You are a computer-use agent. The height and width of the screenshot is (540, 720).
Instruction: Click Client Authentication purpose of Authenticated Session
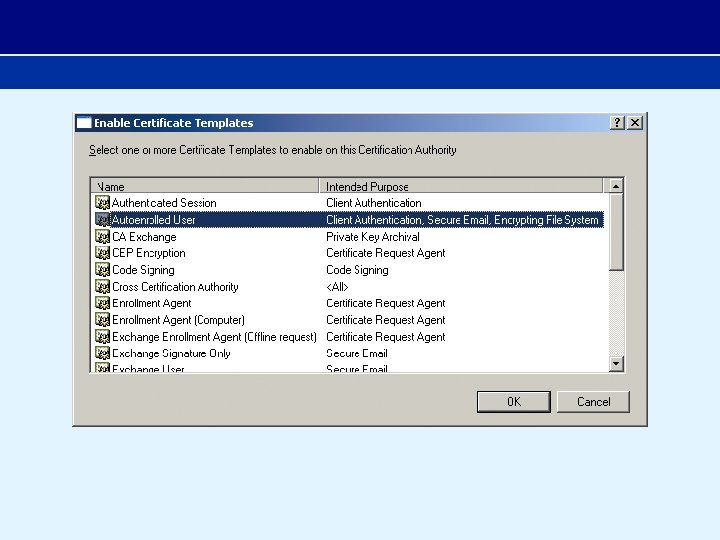[374, 203]
